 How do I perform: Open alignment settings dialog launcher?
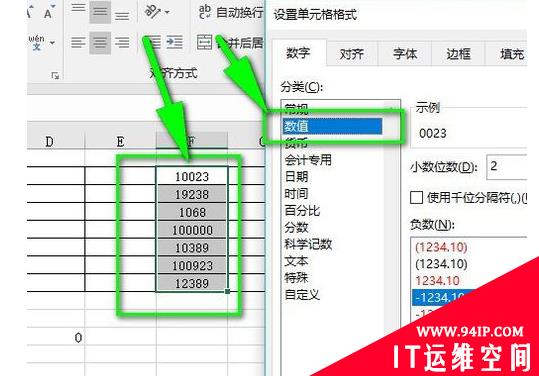coord(55,76)
